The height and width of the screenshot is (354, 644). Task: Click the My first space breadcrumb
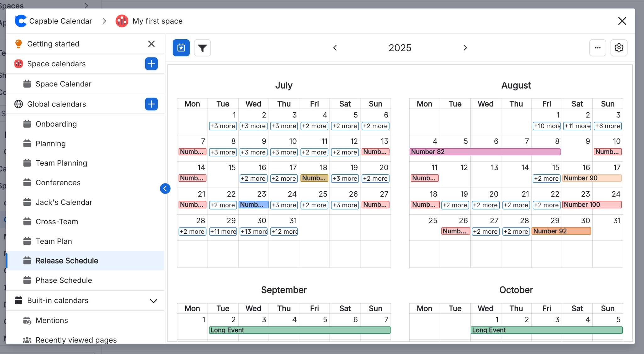[x=157, y=21]
